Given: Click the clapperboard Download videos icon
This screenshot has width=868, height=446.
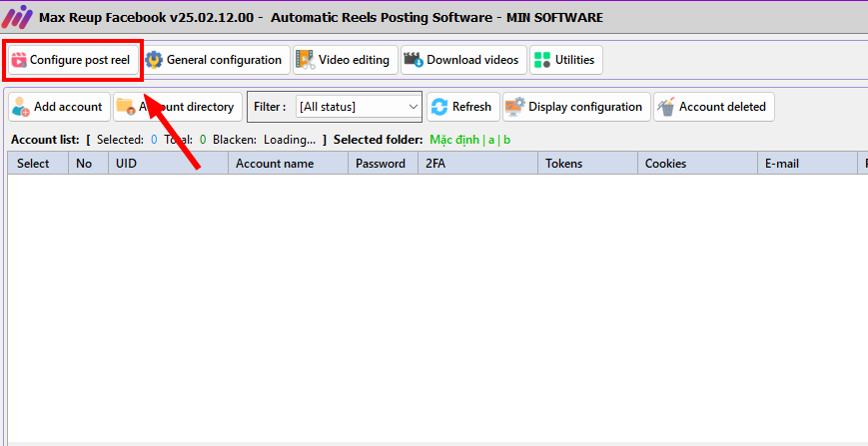Looking at the screenshot, I should 414,60.
